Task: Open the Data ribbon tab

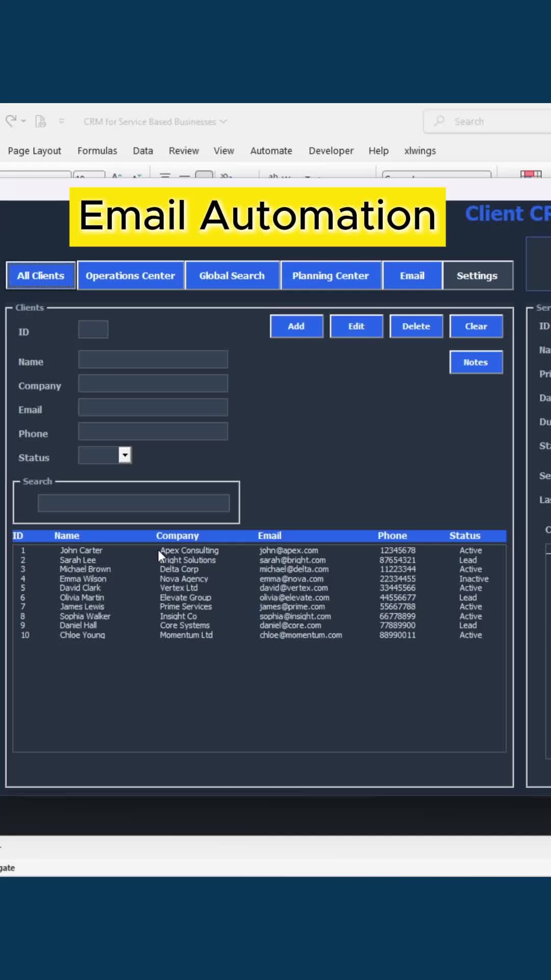Action: (143, 151)
